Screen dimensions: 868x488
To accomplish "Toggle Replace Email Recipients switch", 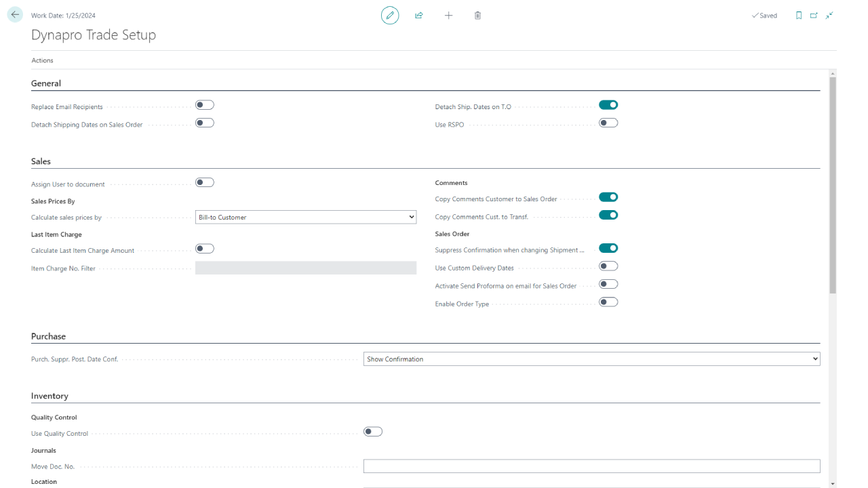I will point(205,105).
